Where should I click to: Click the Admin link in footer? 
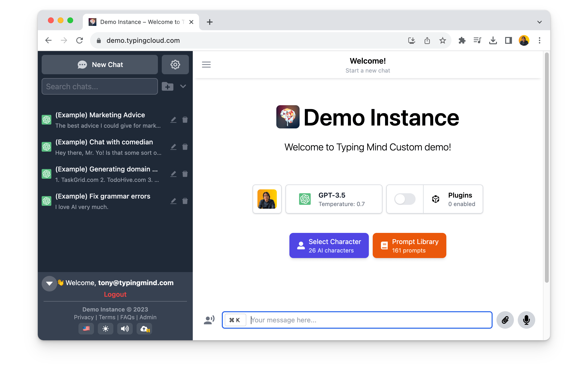click(x=147, y=317)
